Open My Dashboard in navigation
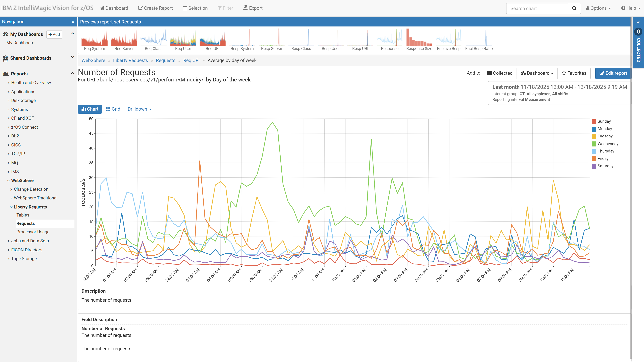 (20, 43)
